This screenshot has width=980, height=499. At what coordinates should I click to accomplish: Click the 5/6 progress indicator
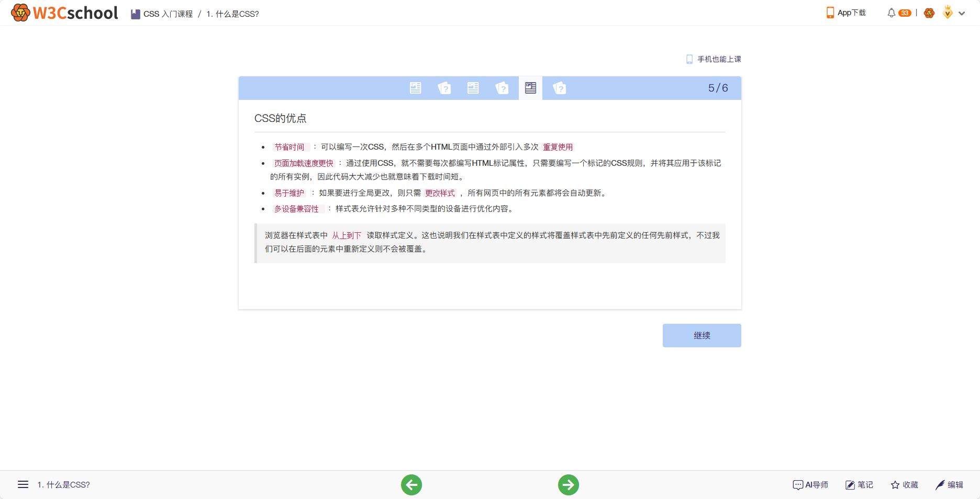click(x=718, y=88)
